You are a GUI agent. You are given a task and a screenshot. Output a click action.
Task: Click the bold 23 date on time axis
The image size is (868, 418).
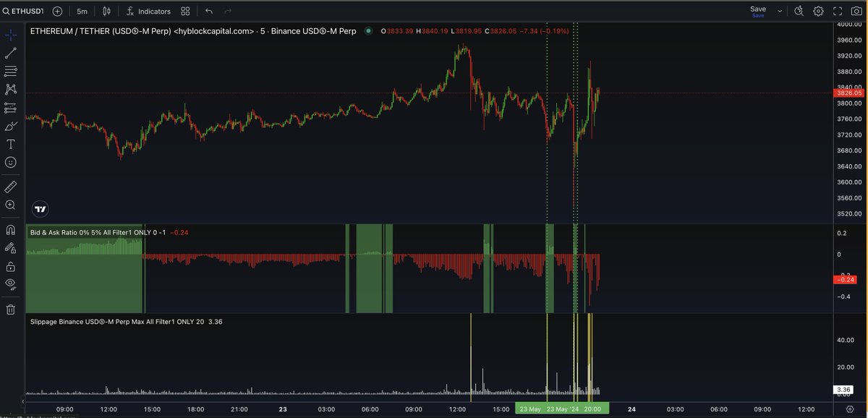282,409
